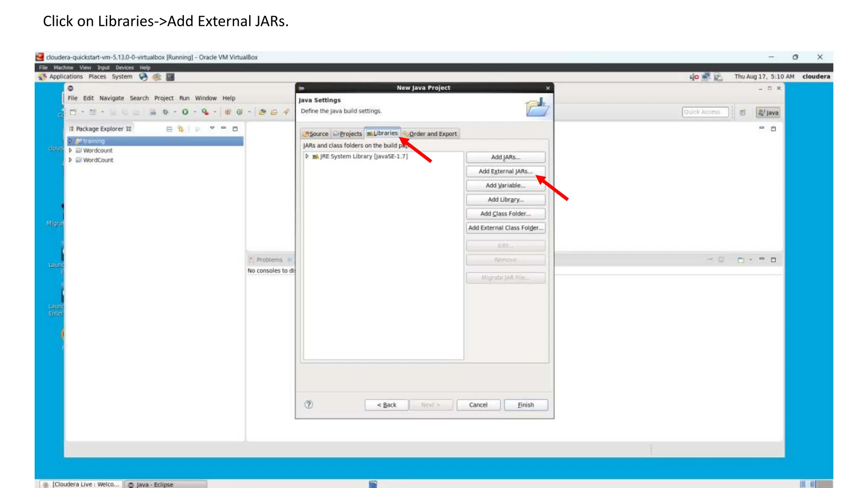This screenshot has width=868, height=488.
Task: Collapse All in Package Explorer
Action: [x=169, y=129]
